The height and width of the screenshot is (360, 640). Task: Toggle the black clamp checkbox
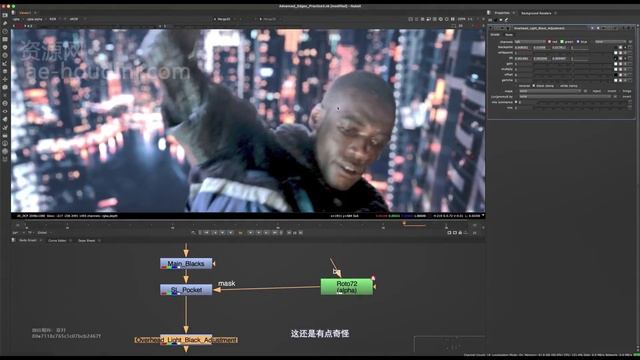[533, 86]
